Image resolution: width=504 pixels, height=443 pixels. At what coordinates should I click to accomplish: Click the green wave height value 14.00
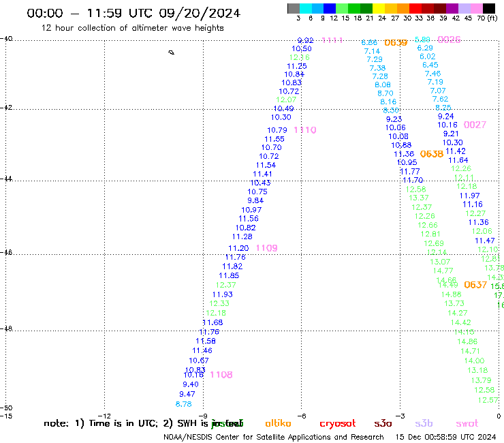coord(474,361)
